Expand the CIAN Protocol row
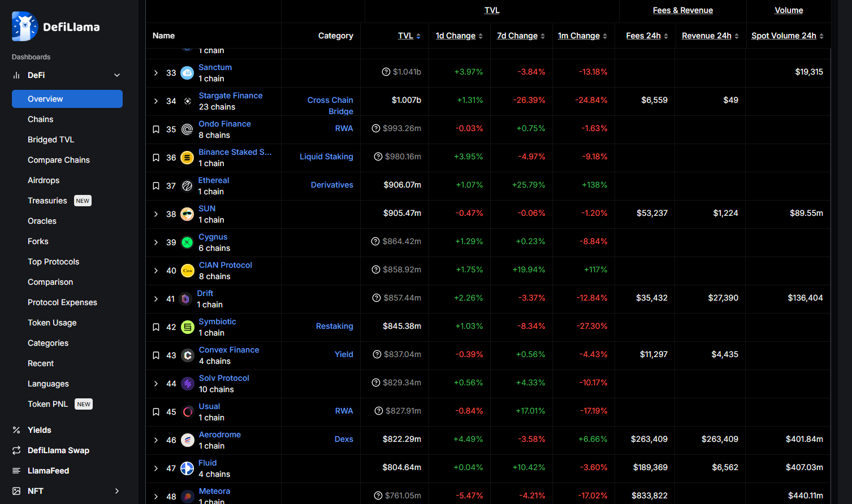The width and height of the screenshot is (852, 504). (x=156, y=271)
